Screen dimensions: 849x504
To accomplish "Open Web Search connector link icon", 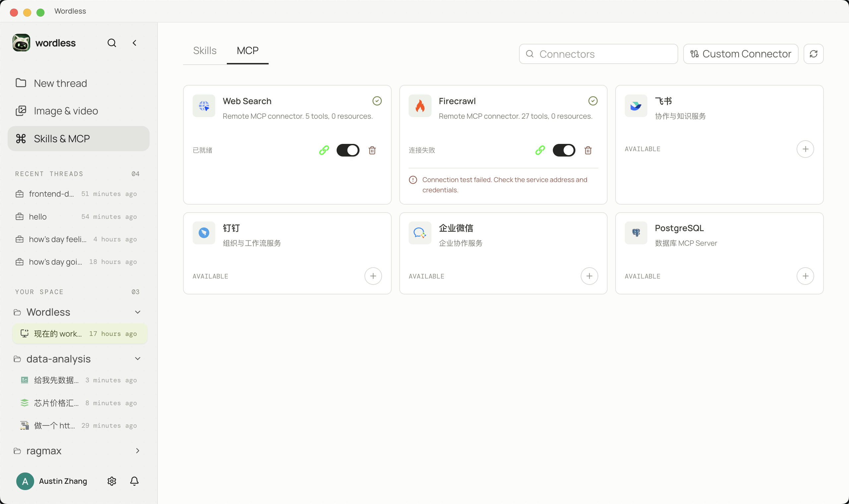I will 324,150.
